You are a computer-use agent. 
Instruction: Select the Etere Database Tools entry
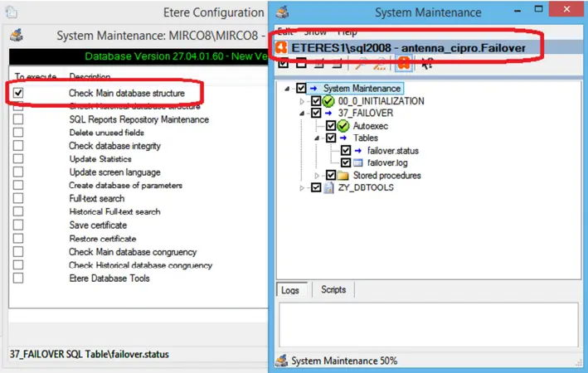[109, 279]
